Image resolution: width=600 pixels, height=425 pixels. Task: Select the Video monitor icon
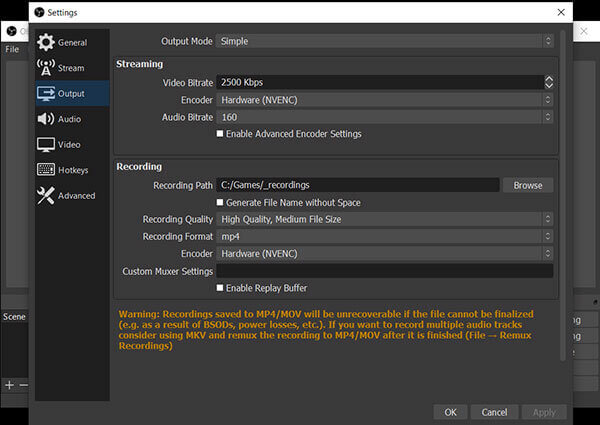click(x=46, y=145)
